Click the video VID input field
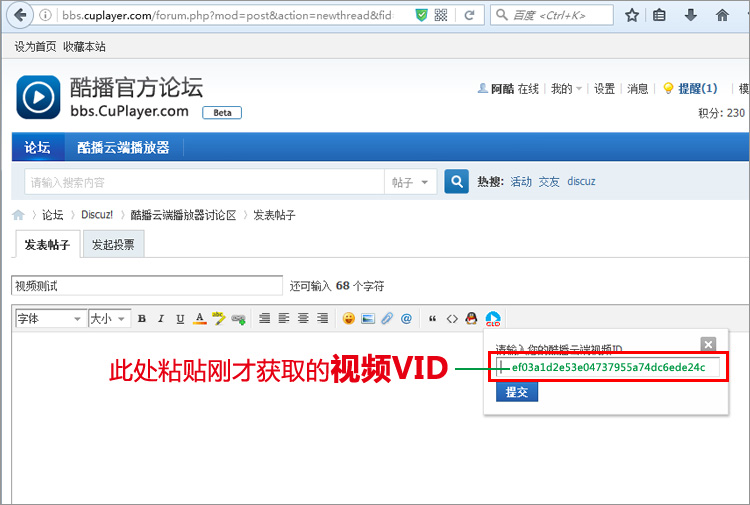This screenshot has width=750, height=505. pyautogui.click(x=608, y=367)
